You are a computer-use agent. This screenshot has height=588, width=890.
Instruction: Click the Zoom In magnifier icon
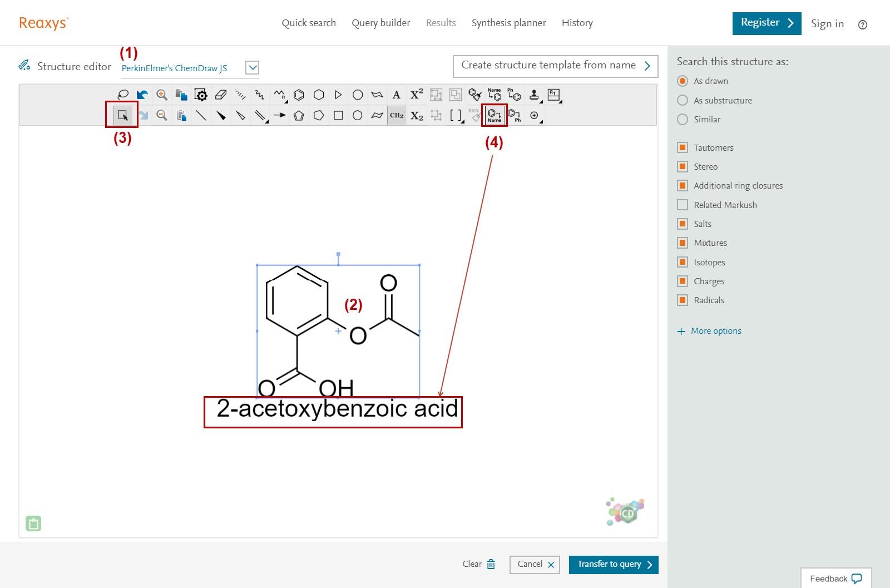click(162, 95)
